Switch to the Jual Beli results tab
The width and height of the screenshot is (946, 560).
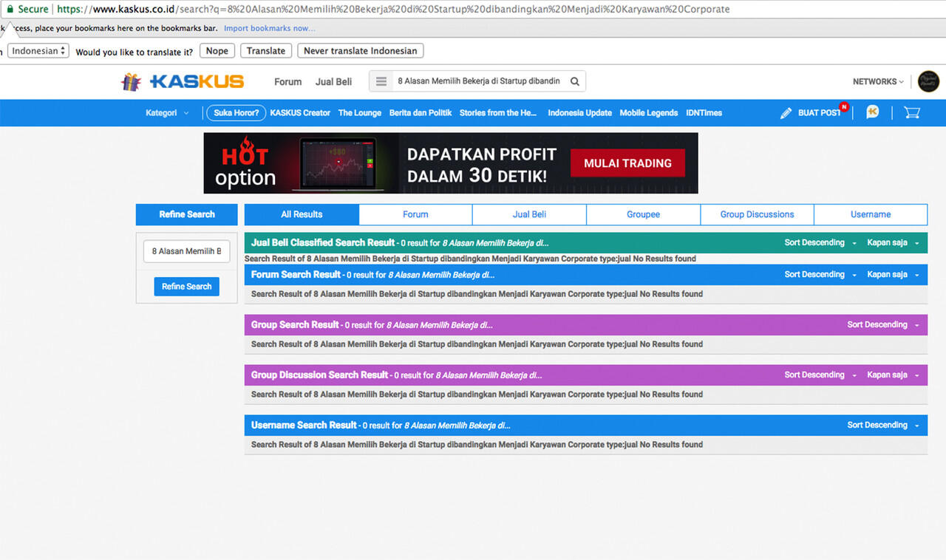[529, 214]
